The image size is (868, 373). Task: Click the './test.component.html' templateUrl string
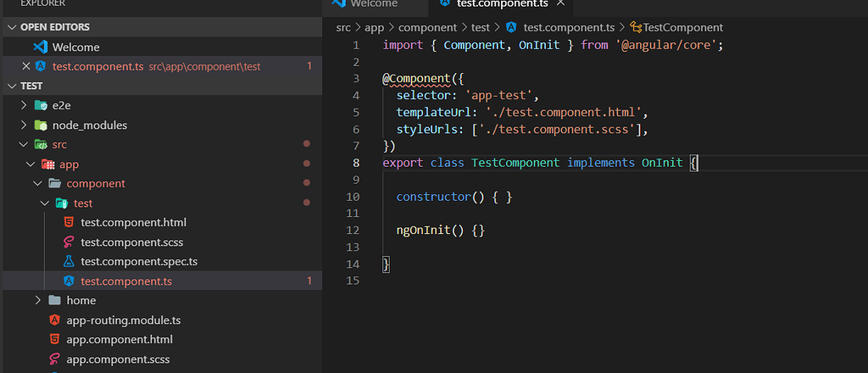564,113
